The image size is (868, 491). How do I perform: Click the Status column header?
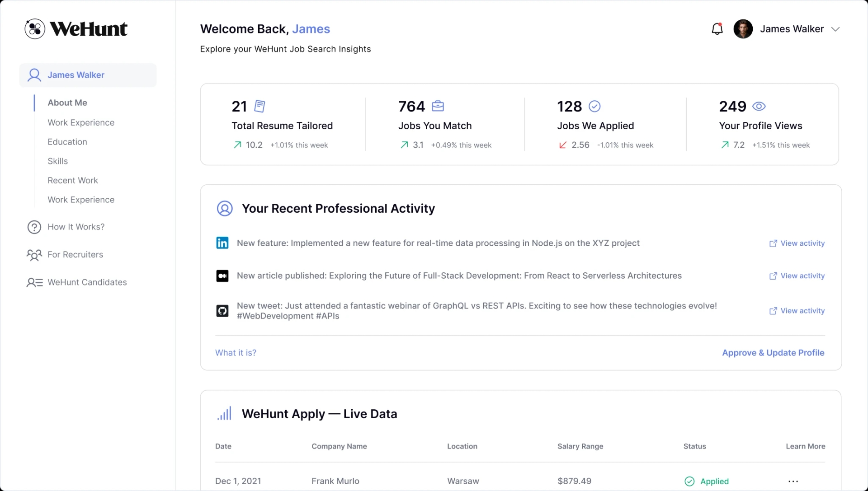coord(694,446)
